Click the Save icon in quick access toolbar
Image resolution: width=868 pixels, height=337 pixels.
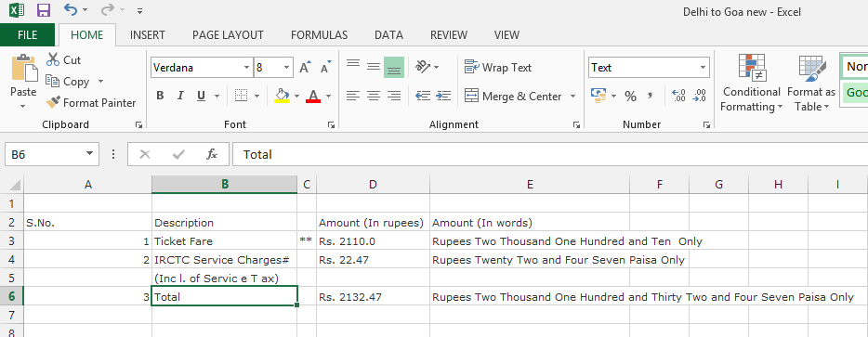point(43,10)
